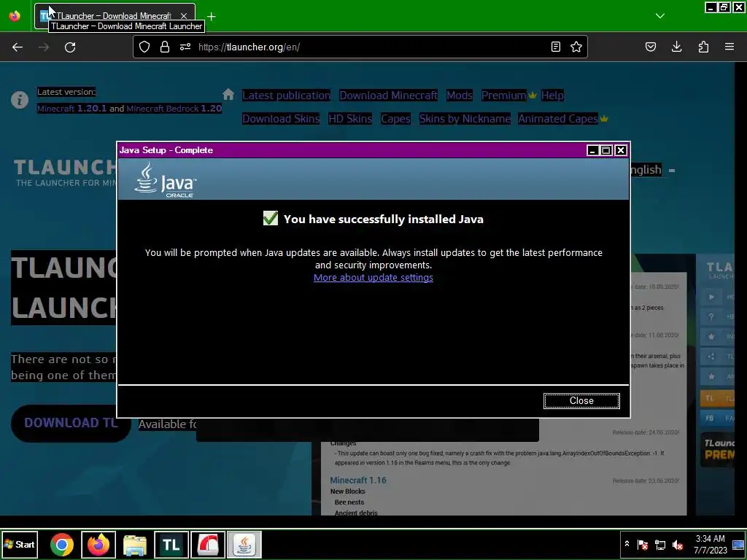Screen dimensions: 747x560
Task: Launch Chrome from the taskbar
Action: coord(62,545)
